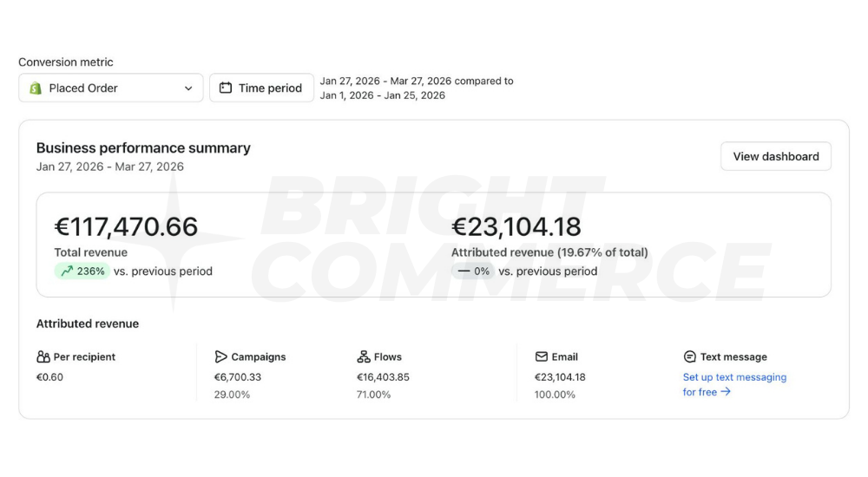The height and width of the screenshot is (477, 868).
Task: Click the Text message bubble icon
Action: 690,357
